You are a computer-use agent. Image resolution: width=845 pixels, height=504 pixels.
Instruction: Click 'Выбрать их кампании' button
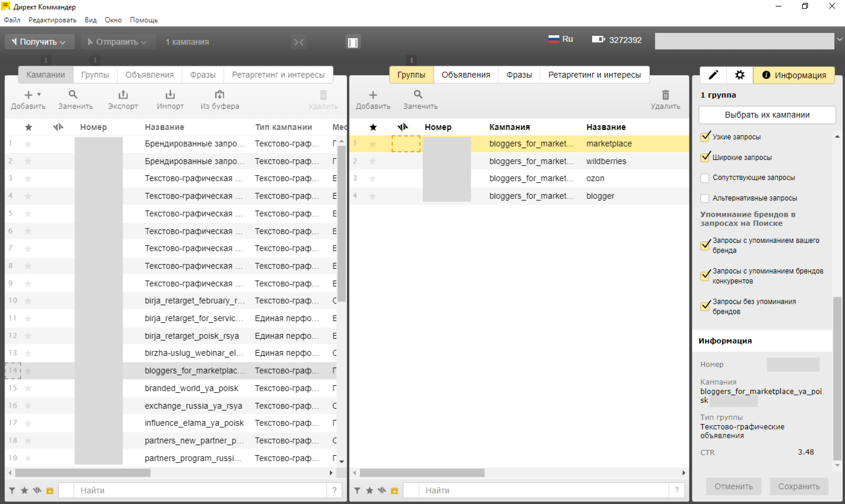point(767,115)
